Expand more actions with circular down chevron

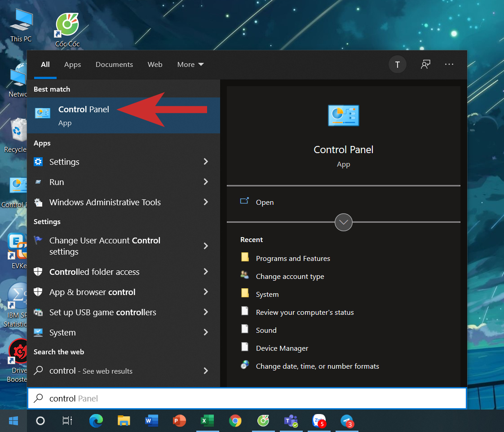(344, 222)
